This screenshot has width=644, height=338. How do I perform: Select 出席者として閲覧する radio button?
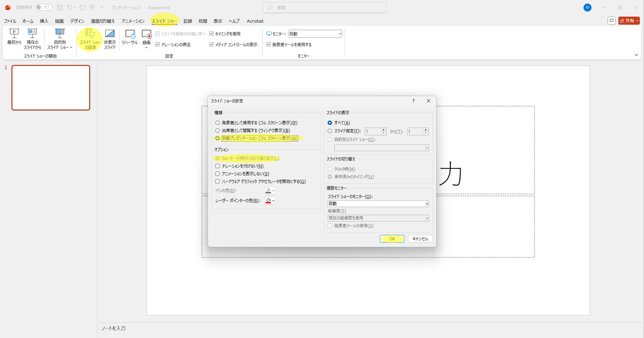click(217, 131)
